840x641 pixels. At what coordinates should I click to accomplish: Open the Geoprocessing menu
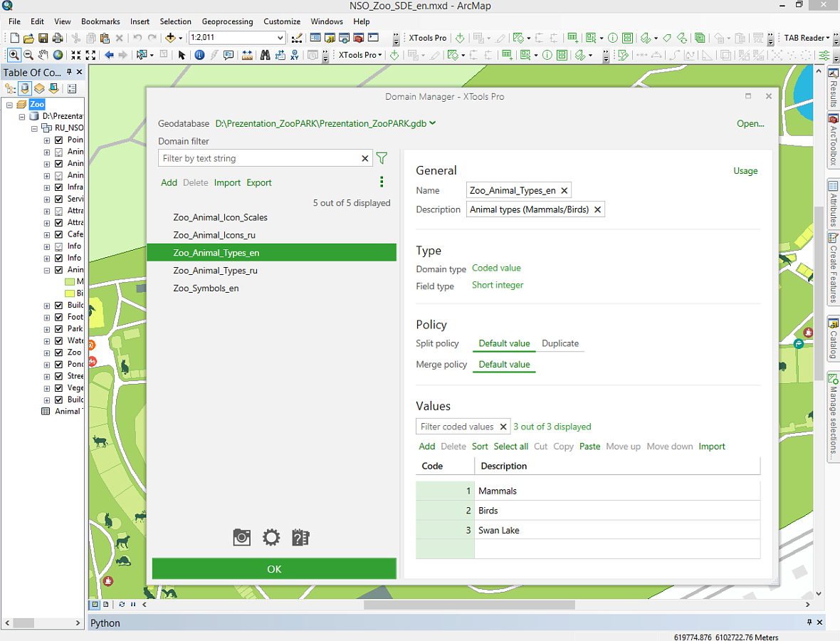(x=227, y=21)
